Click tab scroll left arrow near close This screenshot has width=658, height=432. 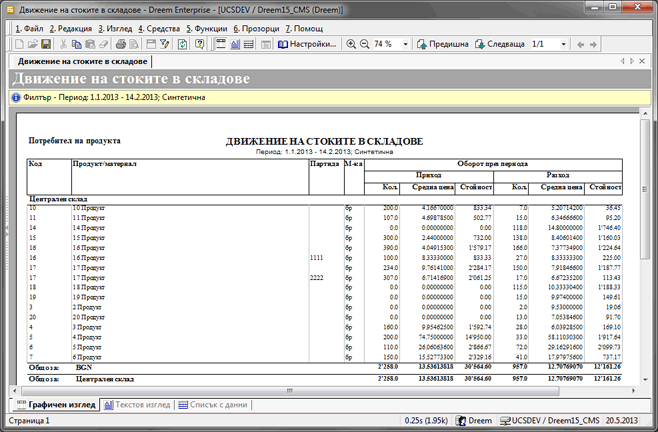point(622,61)
